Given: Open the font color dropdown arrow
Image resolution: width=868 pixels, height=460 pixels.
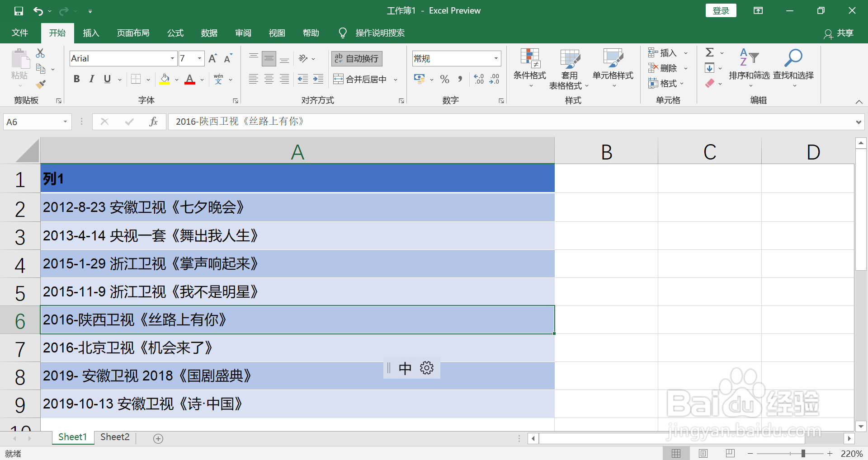Looking at the screenshot, I should tap(202, 80).
